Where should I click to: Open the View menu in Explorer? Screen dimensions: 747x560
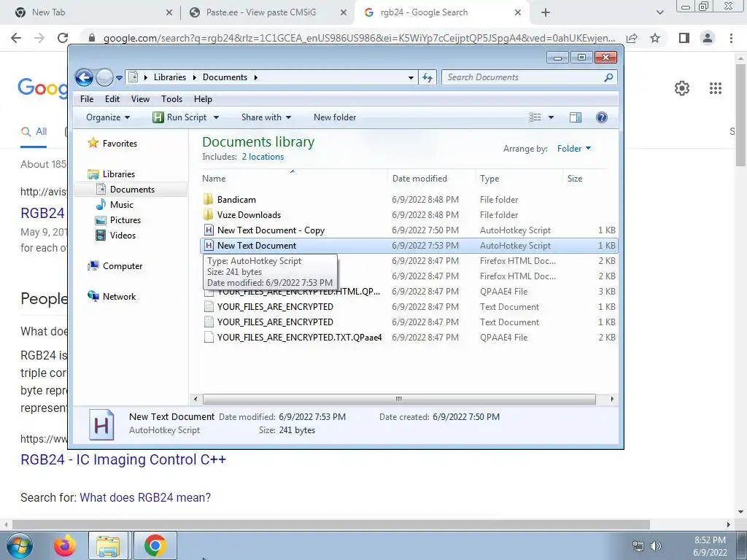140,99
